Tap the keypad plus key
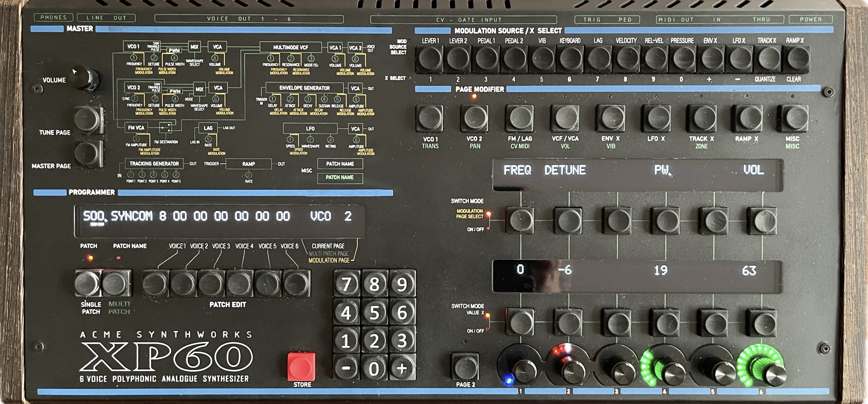Viewport: 868px width, 404px height. (402, 368)
